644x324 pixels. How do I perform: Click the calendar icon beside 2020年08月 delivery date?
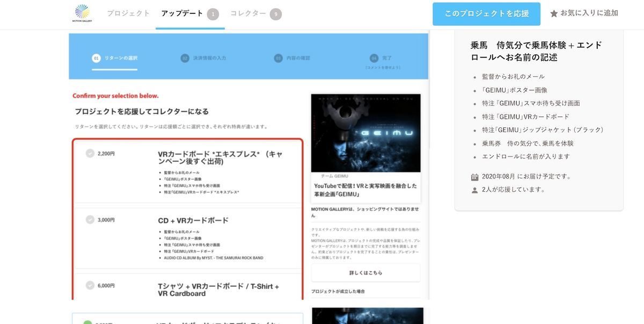[x=474, y=177]
